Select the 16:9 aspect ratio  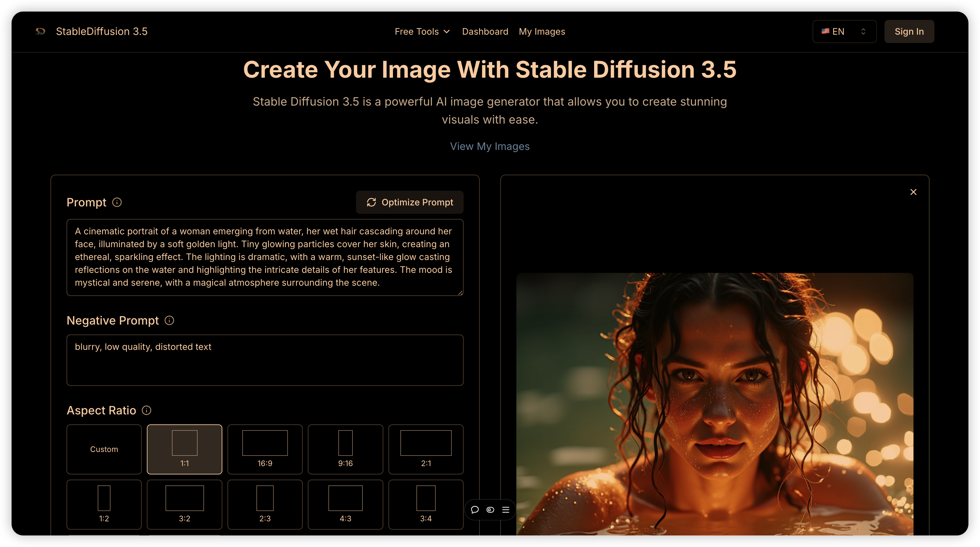tap(265, 449)
